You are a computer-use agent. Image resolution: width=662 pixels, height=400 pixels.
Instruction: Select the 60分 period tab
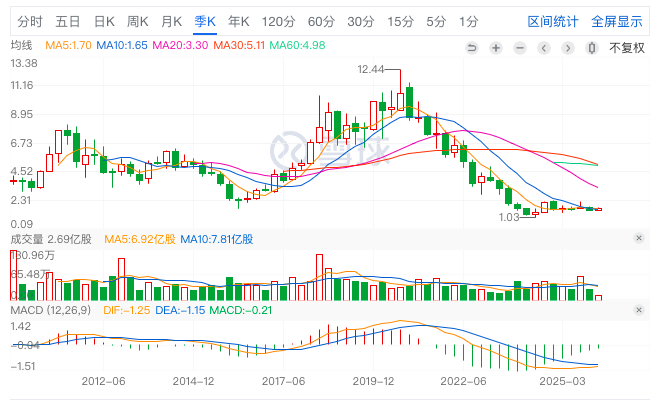[x=321, y=21]
